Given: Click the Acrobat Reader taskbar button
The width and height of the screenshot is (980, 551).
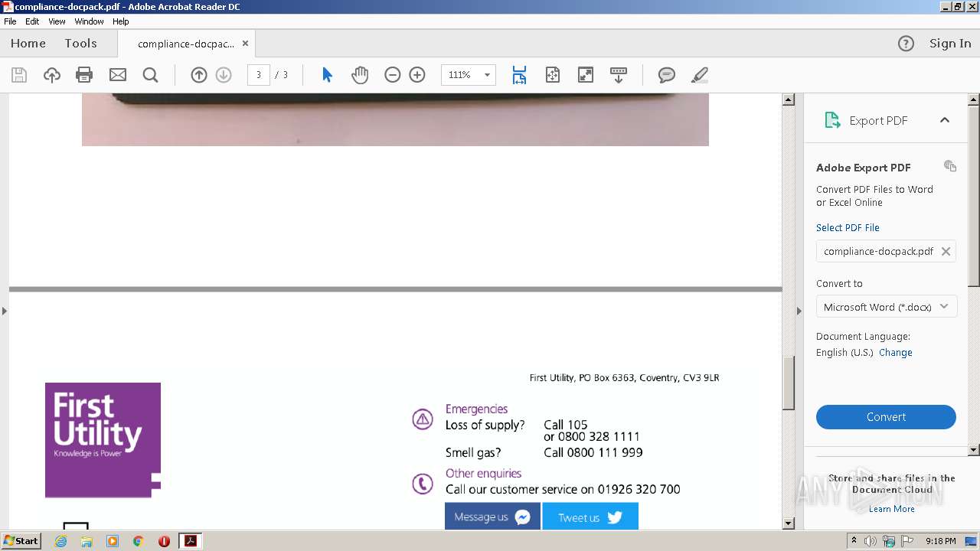Looking at the screenshot, I should coord(190,541).
